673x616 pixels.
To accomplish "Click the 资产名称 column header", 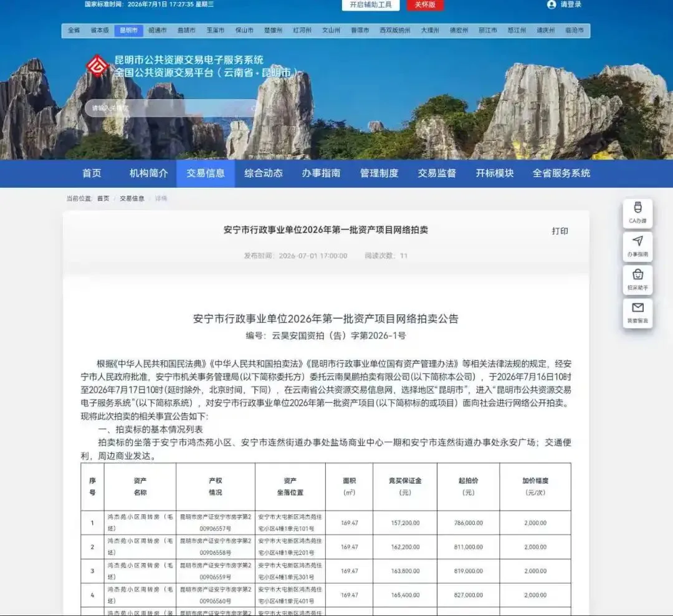I will coord(140,487).
